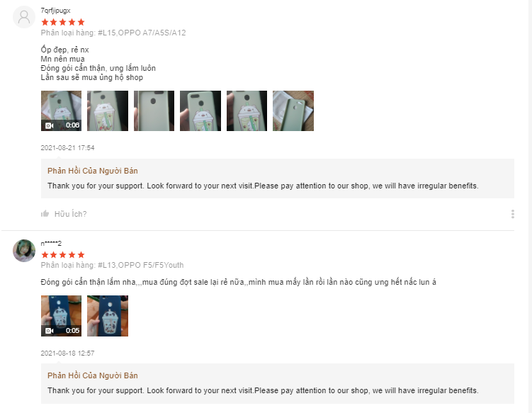Click the right-side vertical scrollbar
This screenshot has width=532, height=413.
point(529,206)
